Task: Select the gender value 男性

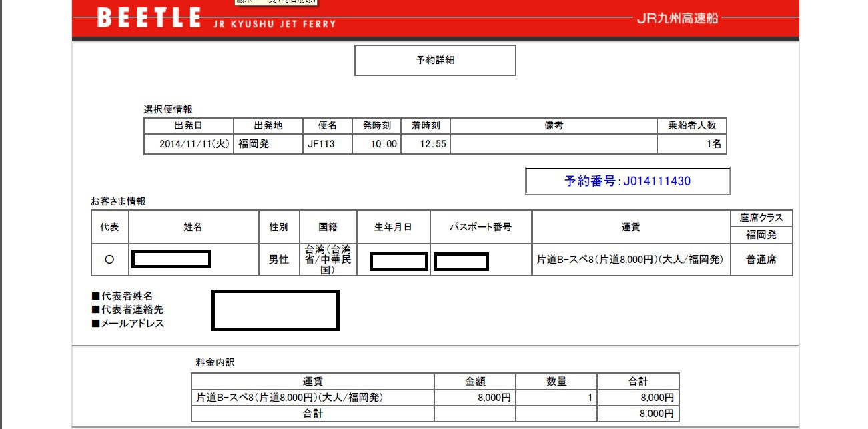Action: 278,260
